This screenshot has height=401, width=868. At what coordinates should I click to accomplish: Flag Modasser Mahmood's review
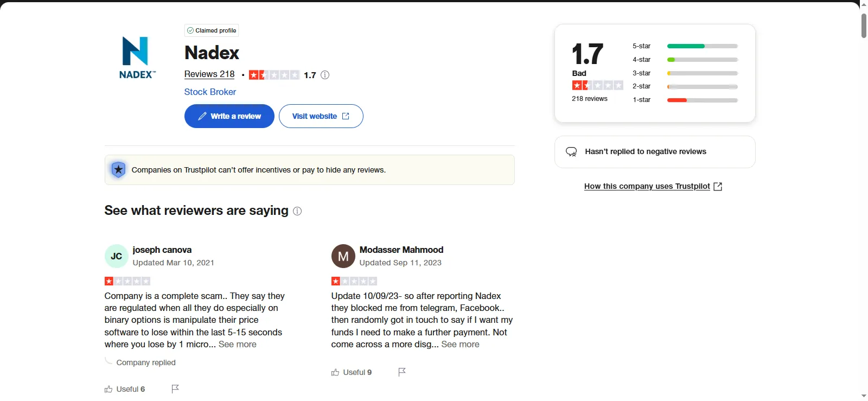402,372
